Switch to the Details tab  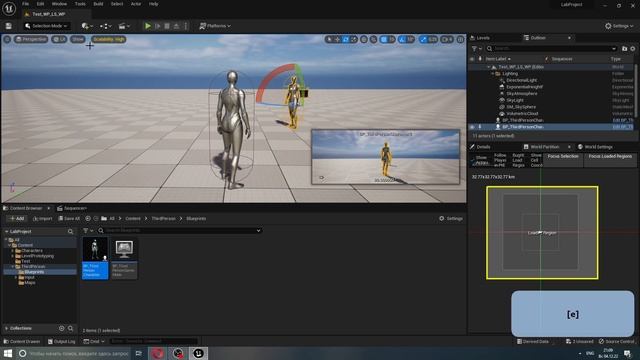point(483,147)
